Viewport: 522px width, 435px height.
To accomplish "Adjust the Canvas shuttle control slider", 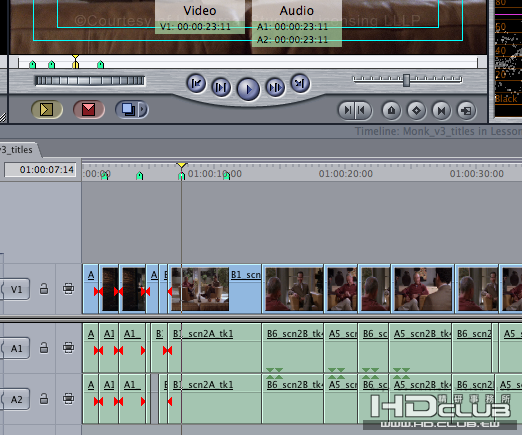I will (x=406, y=80).
